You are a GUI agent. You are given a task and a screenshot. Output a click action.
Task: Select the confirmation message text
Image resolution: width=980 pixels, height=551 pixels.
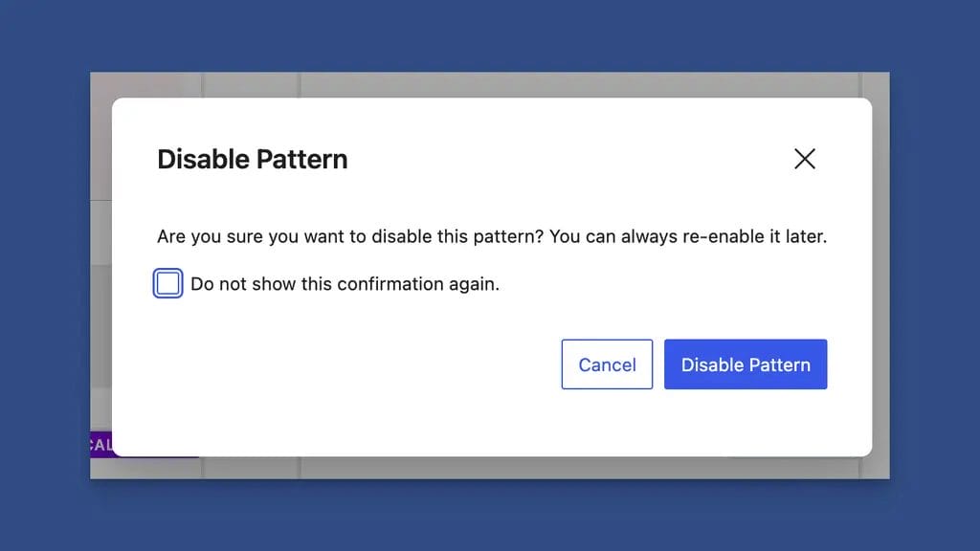[x=491, y=236]
